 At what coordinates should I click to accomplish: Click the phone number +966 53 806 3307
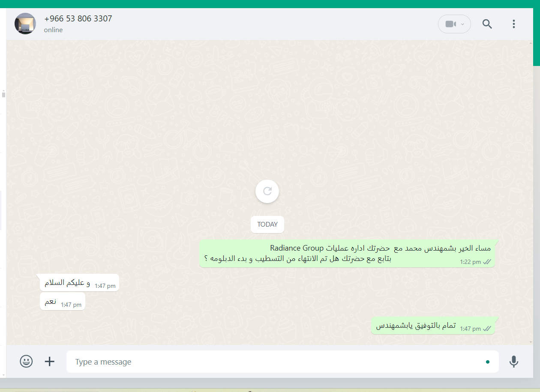(78, 19)
